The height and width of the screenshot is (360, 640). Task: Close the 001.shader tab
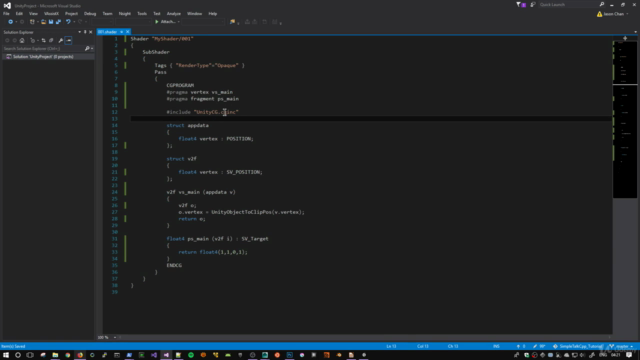(127, 31)
